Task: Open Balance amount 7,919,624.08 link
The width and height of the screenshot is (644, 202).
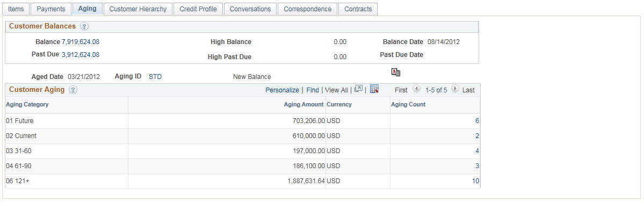Action: [81, 41]
